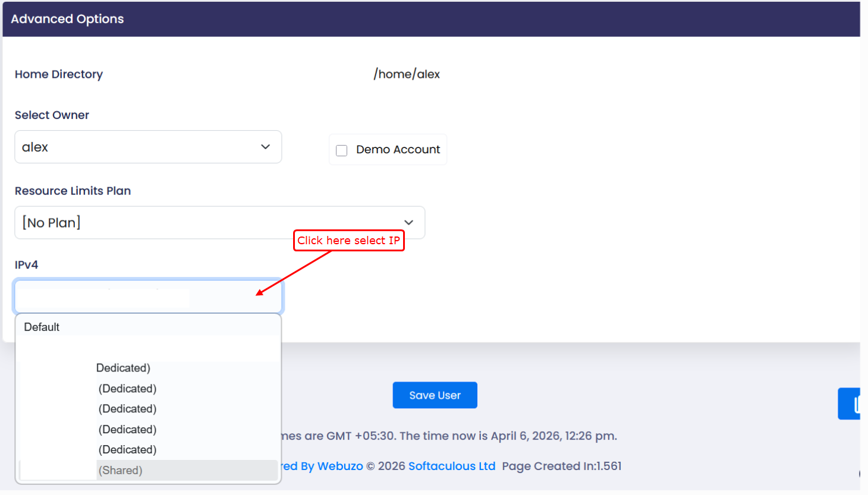The height and width of the screenshot is (495, 868).
Task: Click the chevron arrow in Resource Limits Plan box
Action: (408, 222)
